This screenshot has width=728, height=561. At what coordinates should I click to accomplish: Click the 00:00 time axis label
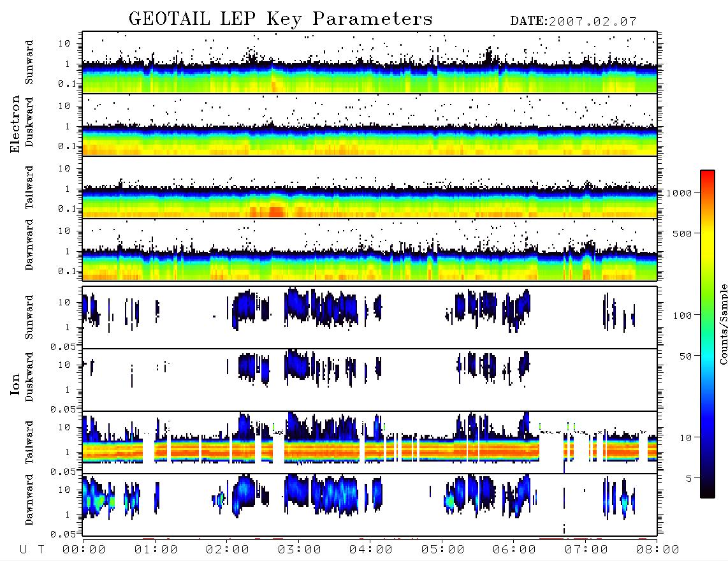(x=84, y=550)
